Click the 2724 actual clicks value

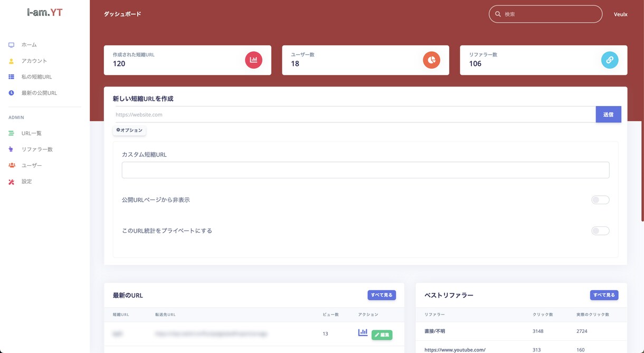582,331
